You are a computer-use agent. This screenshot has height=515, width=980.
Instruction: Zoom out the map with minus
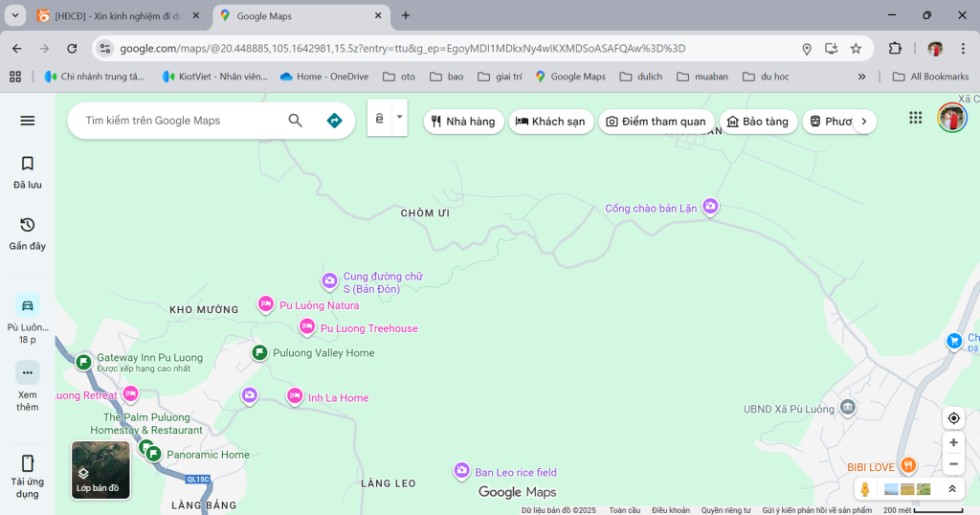953,463
